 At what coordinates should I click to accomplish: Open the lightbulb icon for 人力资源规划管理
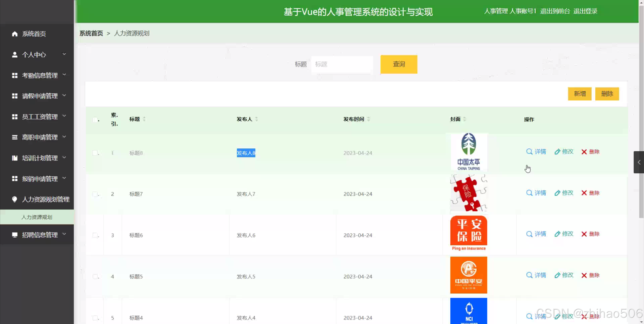14,199
